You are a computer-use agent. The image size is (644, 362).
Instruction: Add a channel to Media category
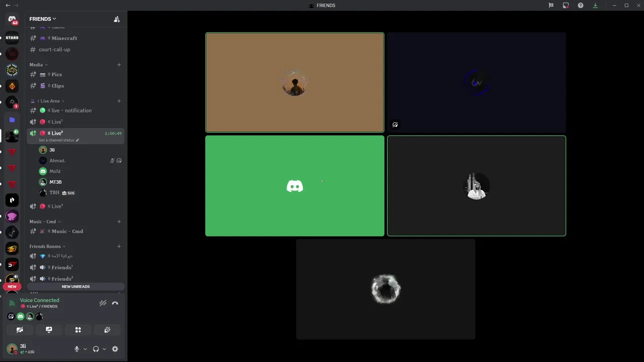click(x=119, y=64)
